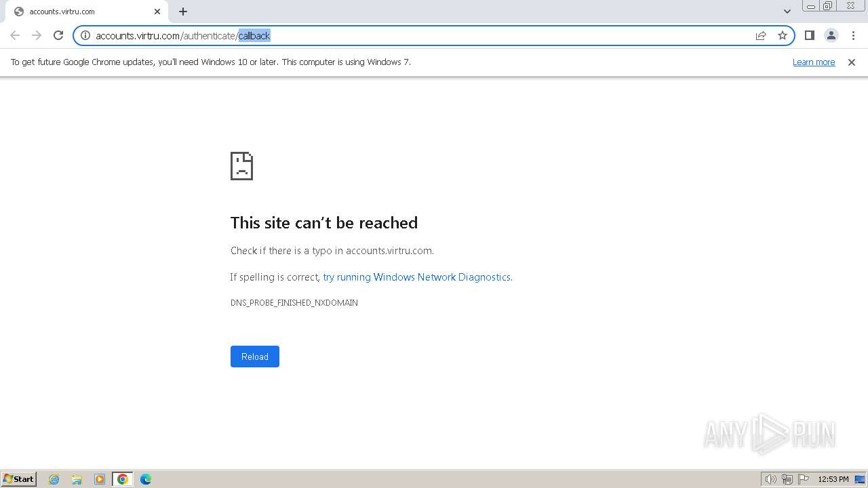
Task: Open new tab with plus button
Action: pos(183,12)
